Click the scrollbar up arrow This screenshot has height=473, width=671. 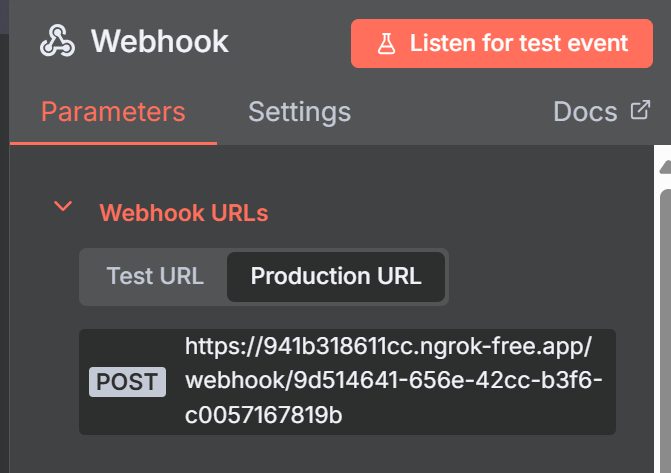(665, 166)
